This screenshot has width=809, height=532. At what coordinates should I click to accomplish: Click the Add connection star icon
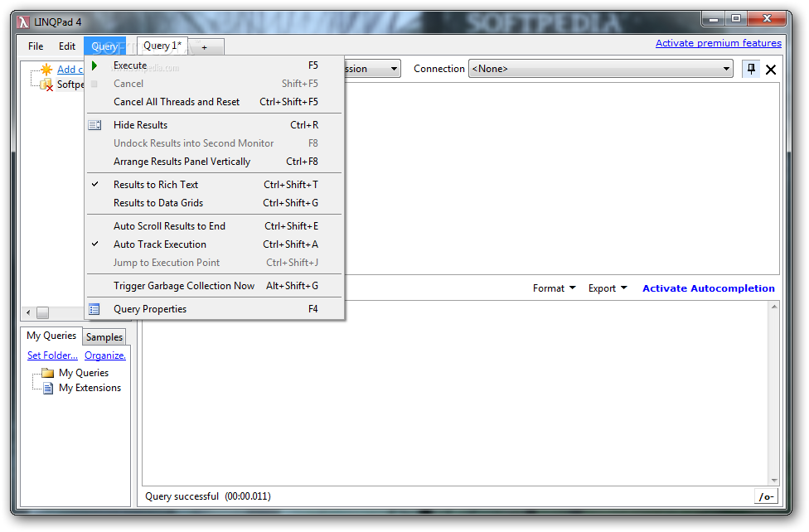pyautogui.click(x=46, y=69)
